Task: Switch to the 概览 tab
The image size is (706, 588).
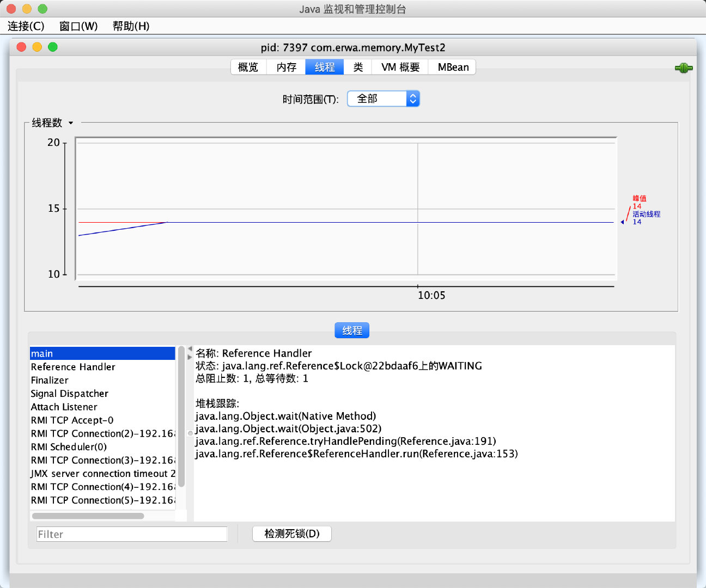Action: coord(248,67)
